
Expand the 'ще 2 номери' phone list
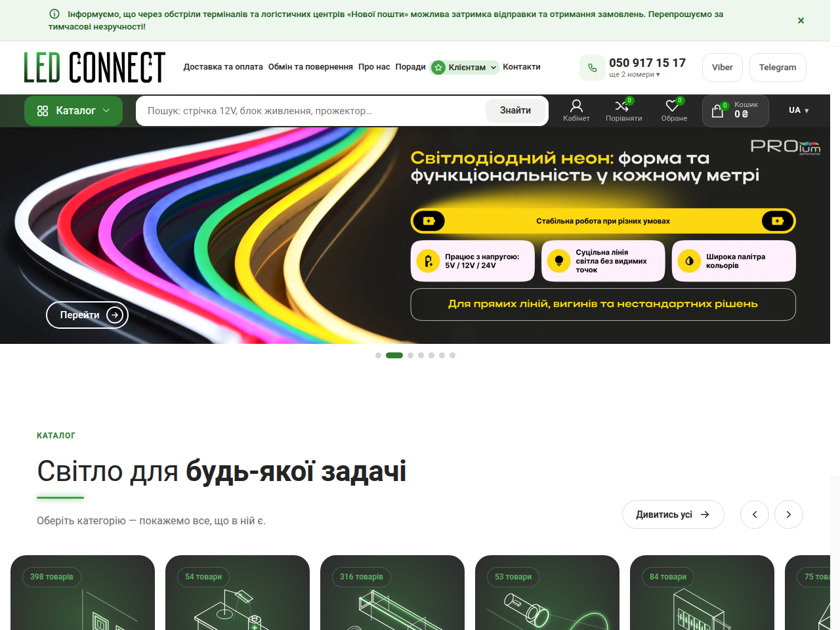[635, 75]
